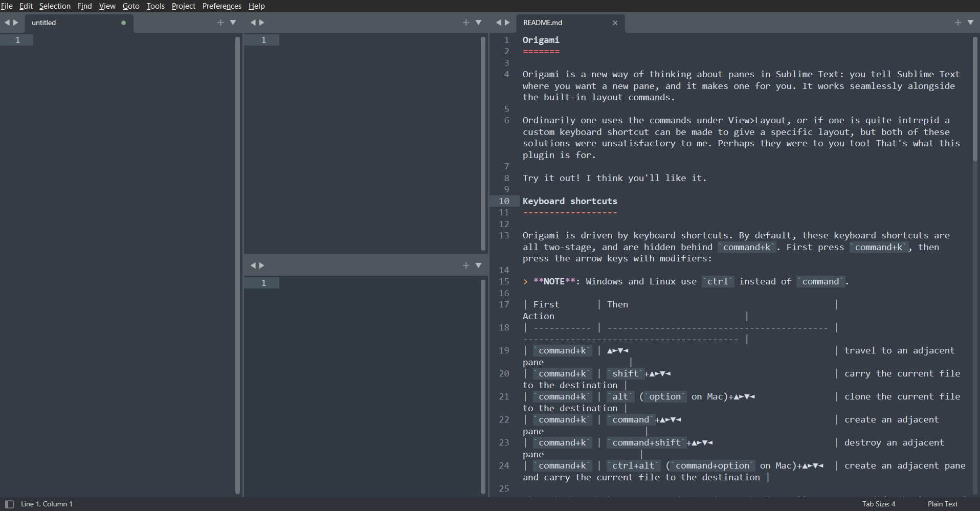Image resolution: width=980 pixels, height=511 pixels.
Task: Change syntax via Plain Text selector
Action: 943,504
